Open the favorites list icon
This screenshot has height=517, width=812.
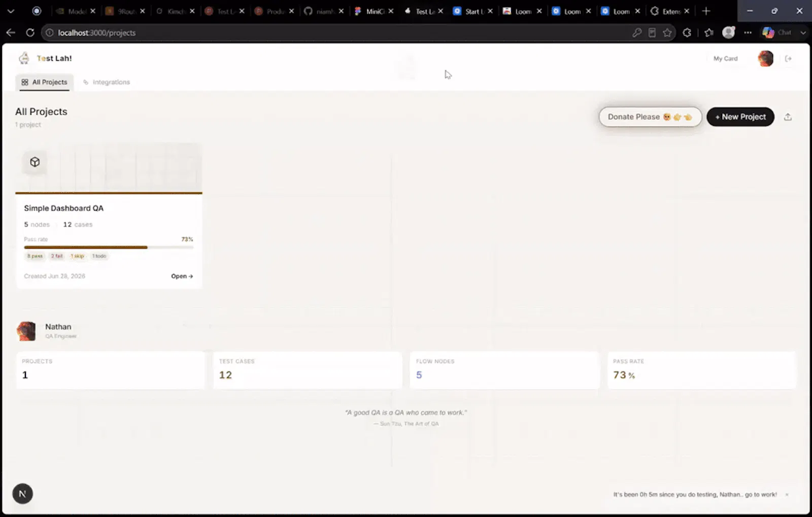tap(709, 32)
